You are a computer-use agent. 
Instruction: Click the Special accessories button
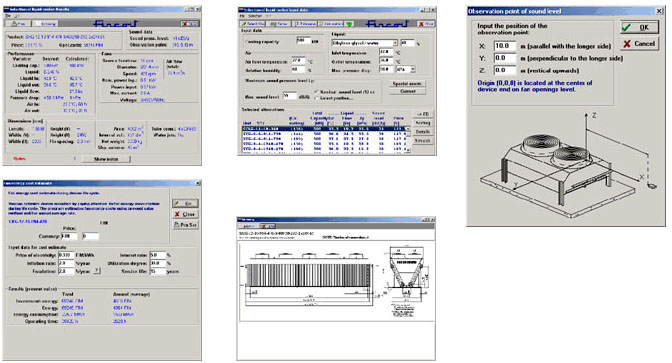408,84
